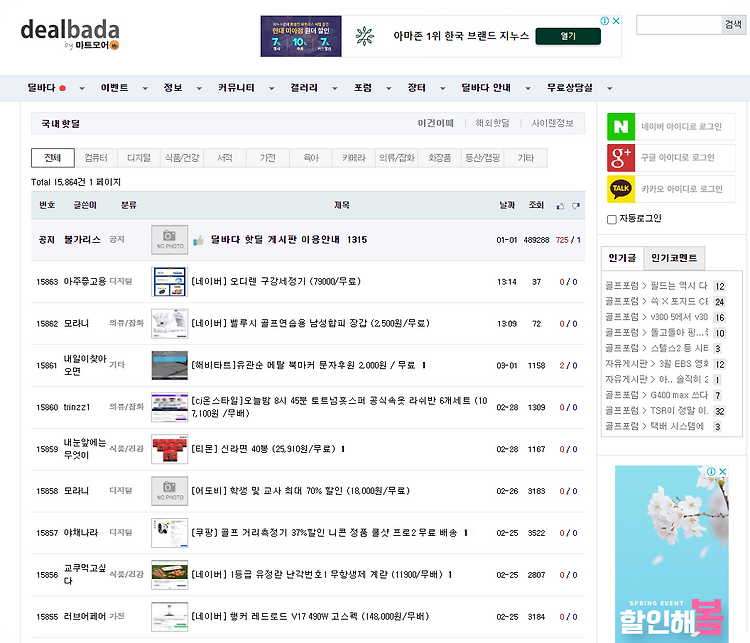
Task: Open thumbnail of post 15859 신라면
Action: 170,449
